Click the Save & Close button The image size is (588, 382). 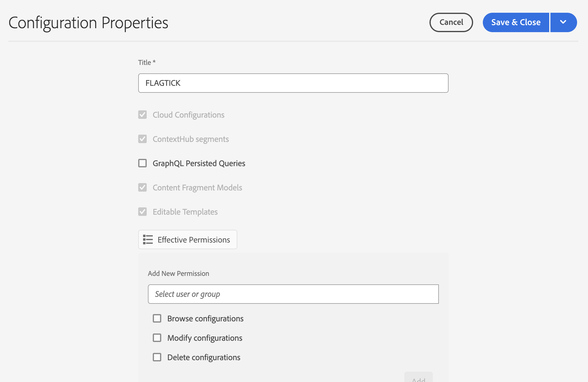(516, 22)
